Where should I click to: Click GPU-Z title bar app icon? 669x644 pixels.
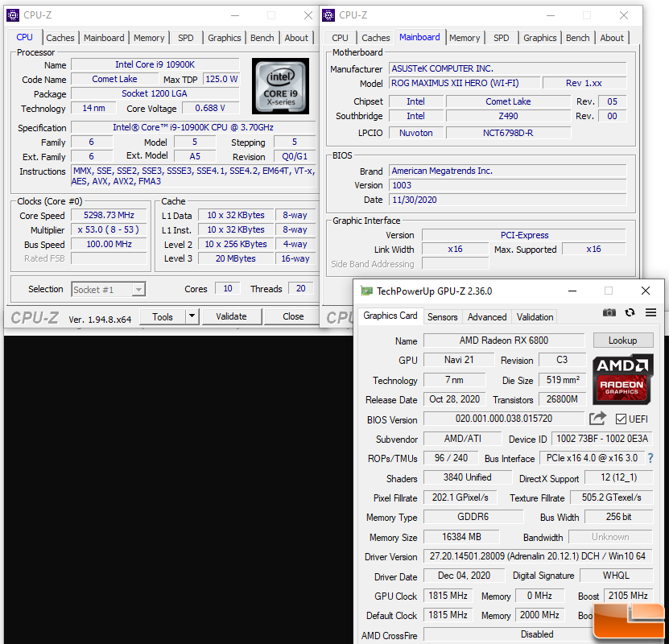(366, 291)
